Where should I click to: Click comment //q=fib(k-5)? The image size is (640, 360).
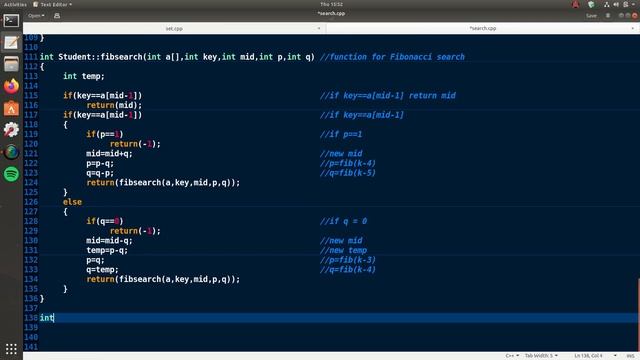[348, 173]
